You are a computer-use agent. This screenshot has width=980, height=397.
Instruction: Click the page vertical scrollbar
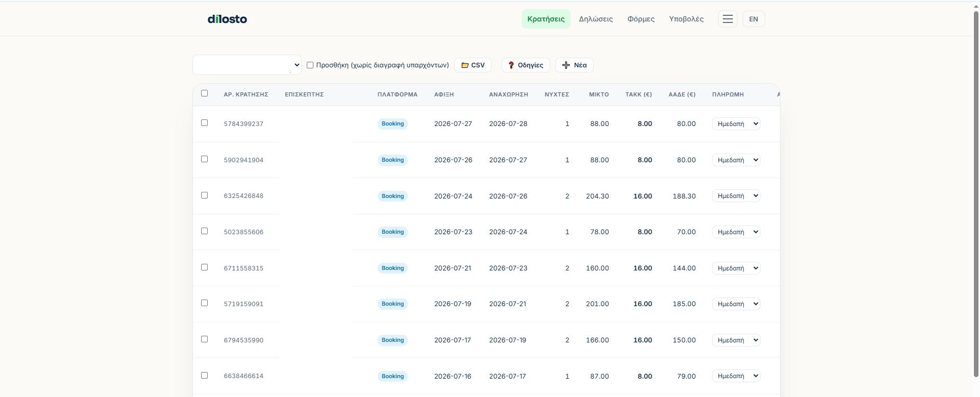coord(976,194)
